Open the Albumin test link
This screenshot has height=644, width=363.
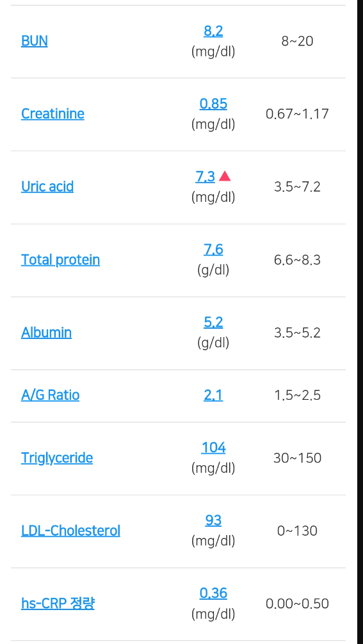coord(46,333)
